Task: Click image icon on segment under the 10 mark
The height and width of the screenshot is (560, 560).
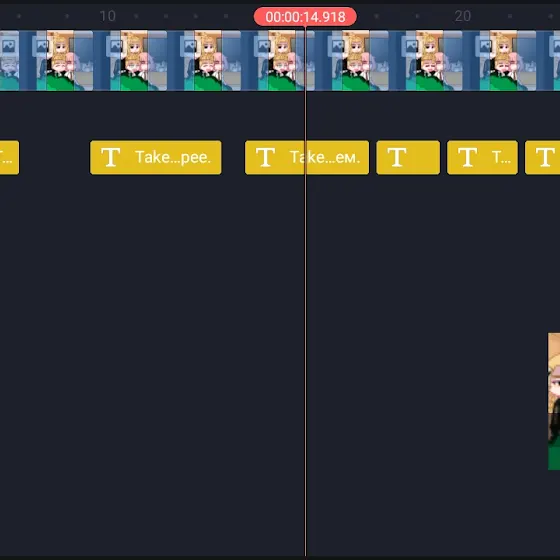Action: pos(115,46)
